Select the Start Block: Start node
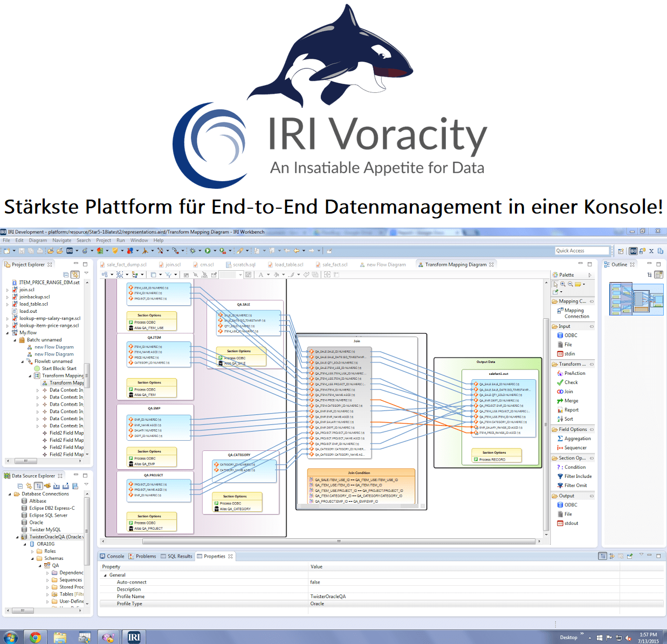This screenshot has height=644, width=667. (x=56, y=368)
